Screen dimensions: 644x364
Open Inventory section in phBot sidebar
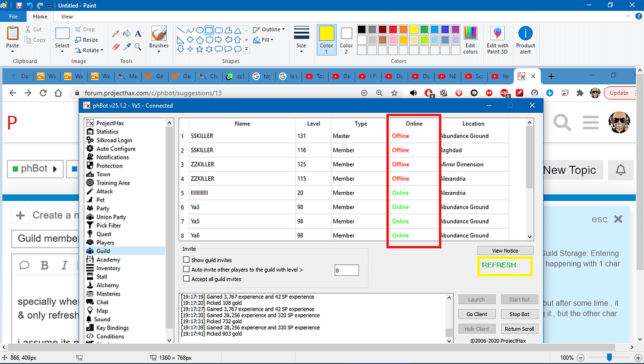108,268
